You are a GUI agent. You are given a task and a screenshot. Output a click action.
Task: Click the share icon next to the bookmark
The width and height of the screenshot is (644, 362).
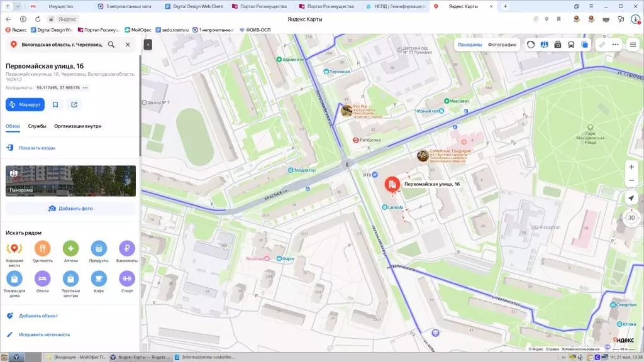click(74, 105)
